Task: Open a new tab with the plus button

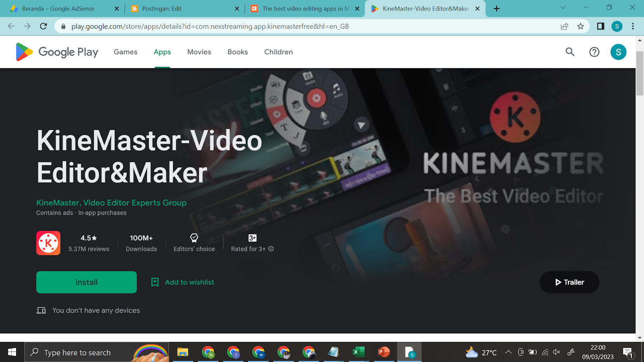Action: coord(497,8)
